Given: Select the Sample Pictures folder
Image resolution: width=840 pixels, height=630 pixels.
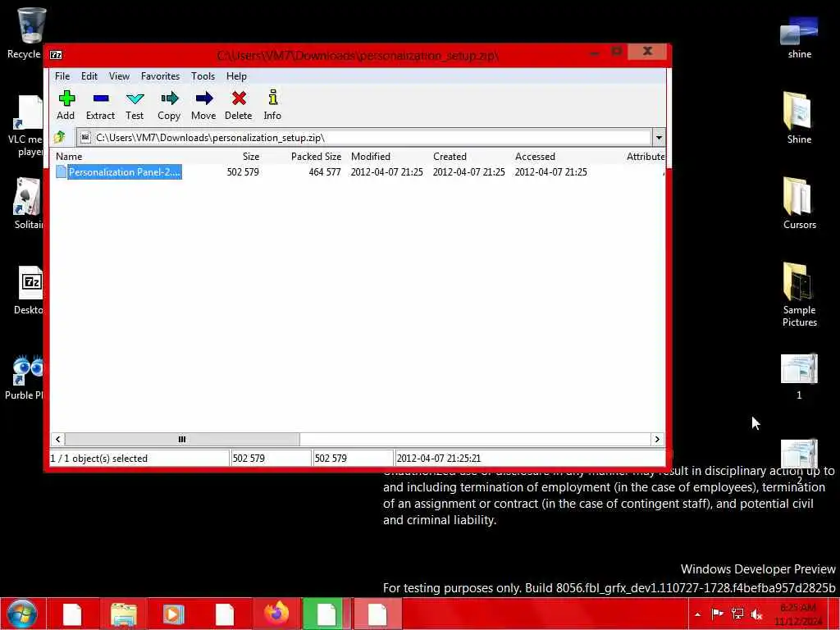Looking at the screenshot, I should [799, 294].
